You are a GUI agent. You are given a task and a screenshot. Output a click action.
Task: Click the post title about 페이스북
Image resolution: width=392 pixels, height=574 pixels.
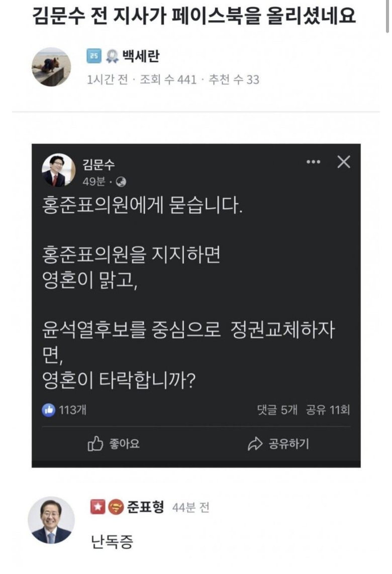click(x=194, y=16)
